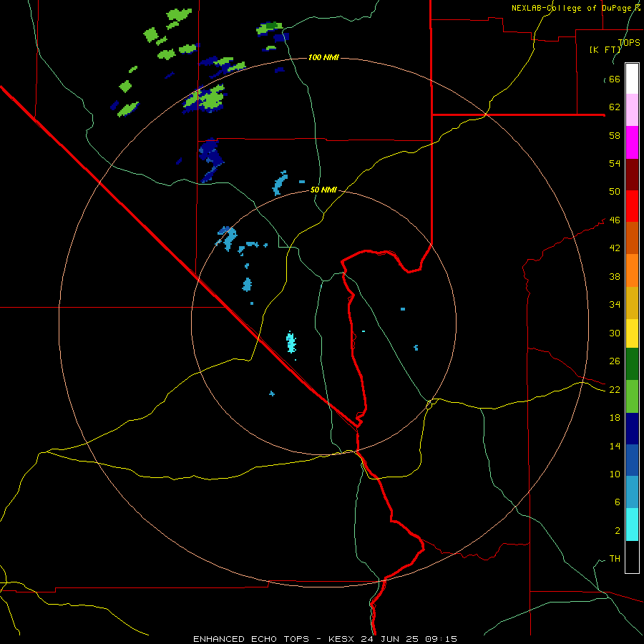Select the magenta legend color swatch
The height and width of the screenshot is (644, 644).
pos(632,142)
